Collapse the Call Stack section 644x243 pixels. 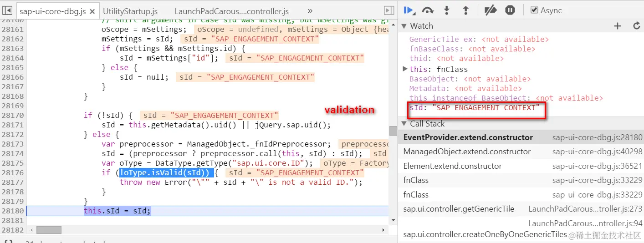pos(404,124)
